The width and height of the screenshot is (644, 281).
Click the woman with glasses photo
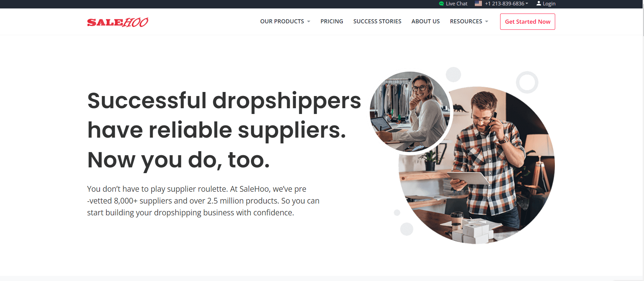tap(410, 112)
